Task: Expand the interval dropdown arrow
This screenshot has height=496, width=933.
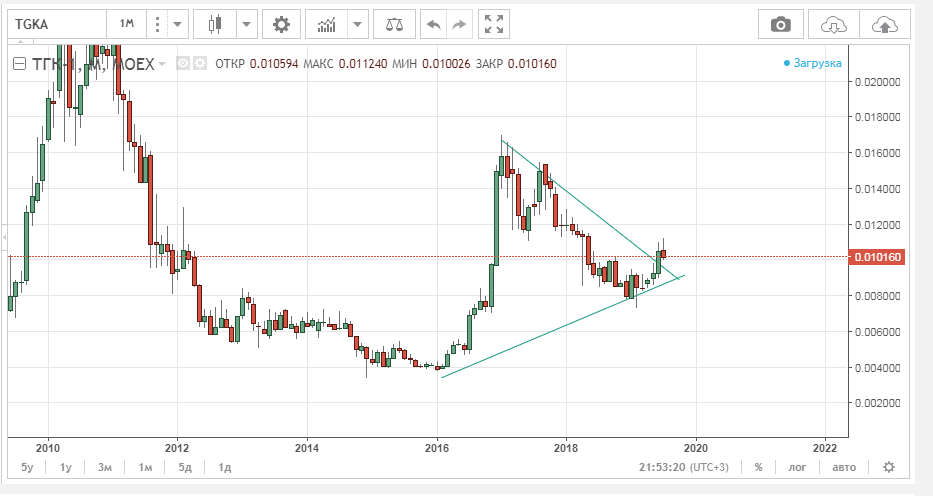Action: click(177, 24)
